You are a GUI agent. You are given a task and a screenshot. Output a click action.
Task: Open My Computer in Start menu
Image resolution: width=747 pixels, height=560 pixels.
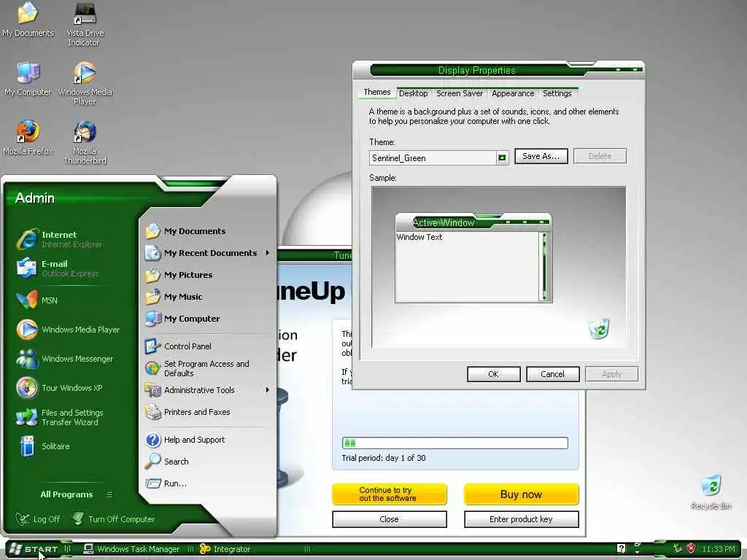pyautogui.click(x=182, y=319)
